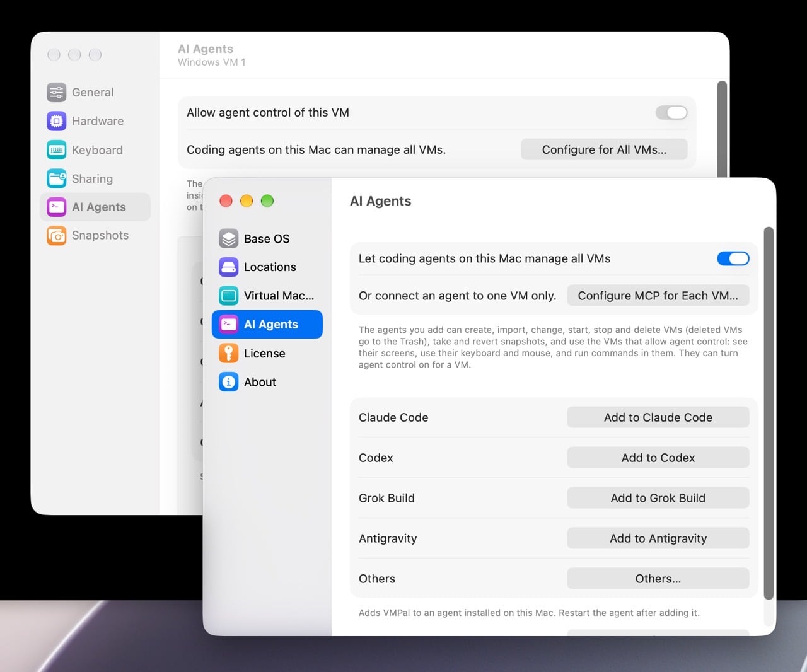Click the Sharing folder icon in VM window
This screenshot has width=807, height=672.
pyautogui.click(x=57, y=178)
